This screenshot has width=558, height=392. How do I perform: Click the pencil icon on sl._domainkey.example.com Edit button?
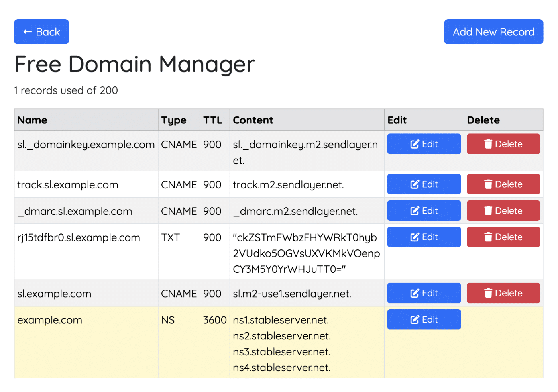[415, 144]
